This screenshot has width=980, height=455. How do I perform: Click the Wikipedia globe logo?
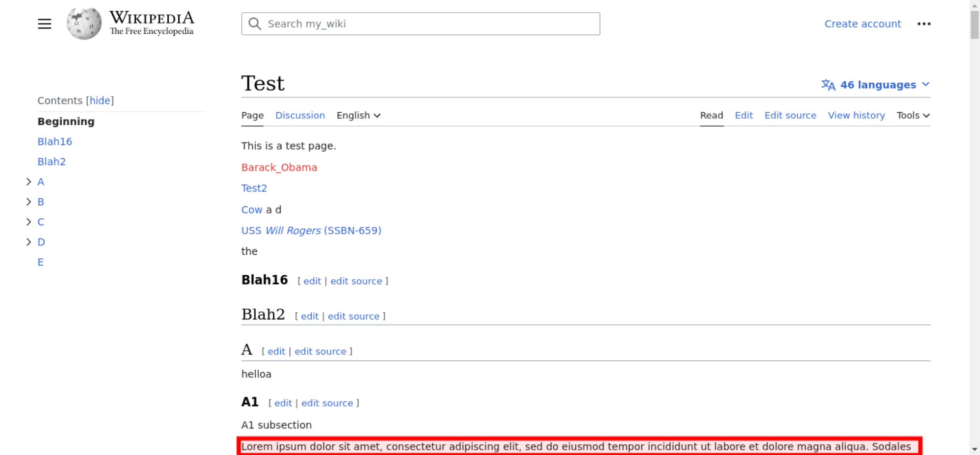point(84,24)
